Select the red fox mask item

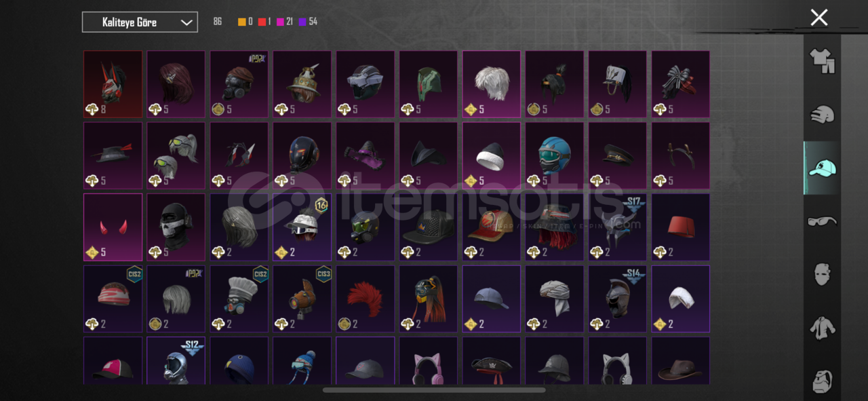tap(113, 84)
